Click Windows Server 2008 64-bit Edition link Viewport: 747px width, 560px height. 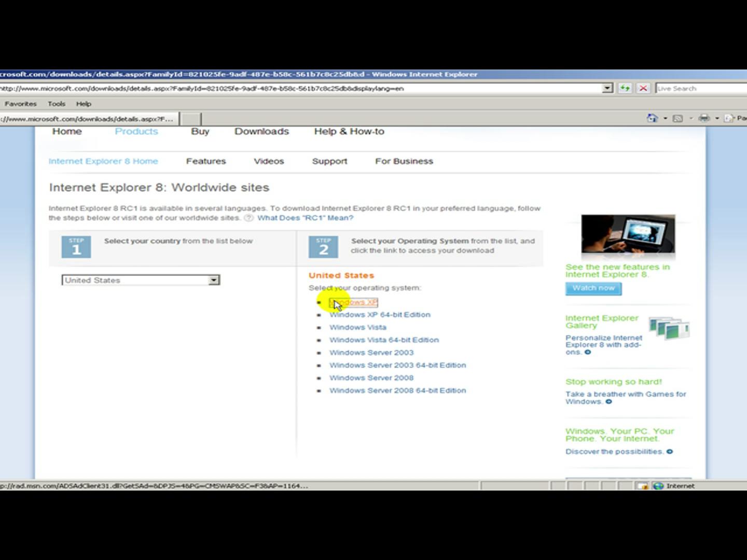[397, 390]
